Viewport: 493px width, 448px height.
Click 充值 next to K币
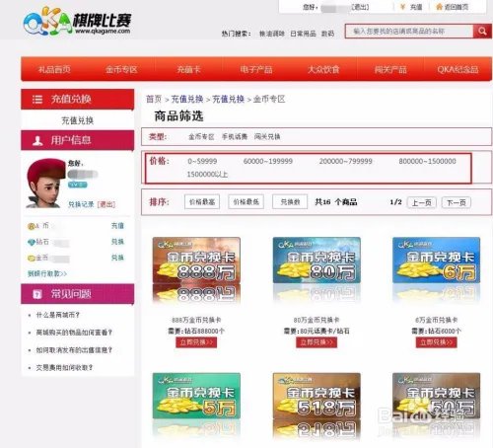point(117,226)
